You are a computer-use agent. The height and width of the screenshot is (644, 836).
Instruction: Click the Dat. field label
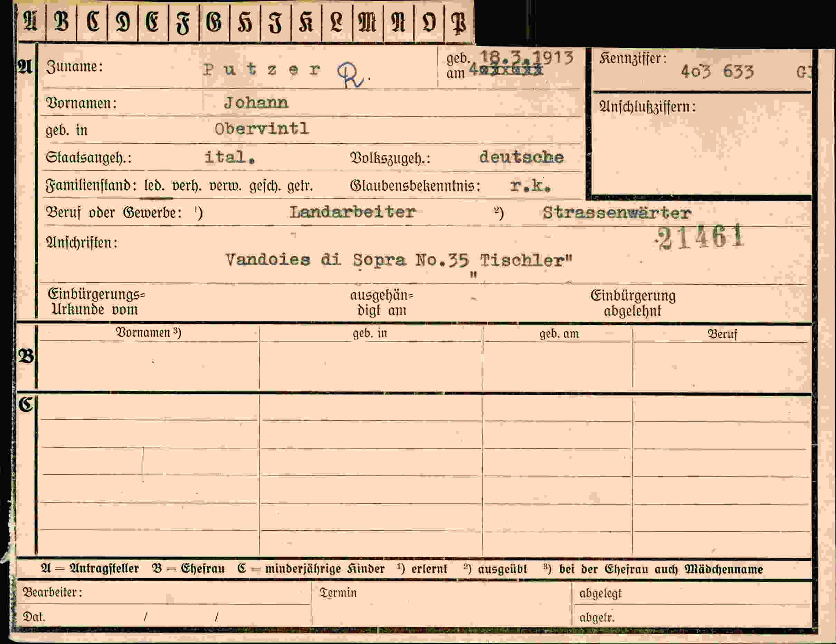click(34, 617)
